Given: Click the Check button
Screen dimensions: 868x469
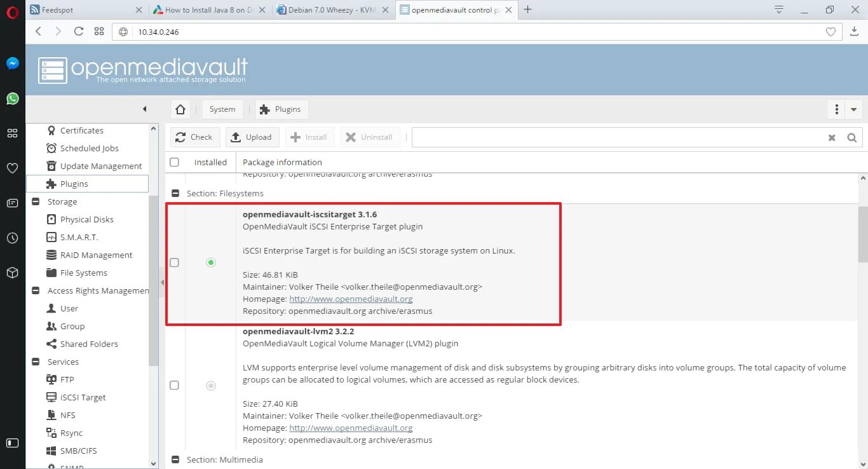Looking at the screenshot, I should pos(195,137).
